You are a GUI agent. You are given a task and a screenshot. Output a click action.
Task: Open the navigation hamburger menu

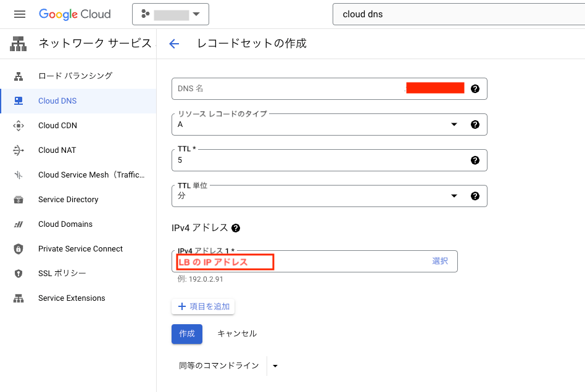point(19,14)
